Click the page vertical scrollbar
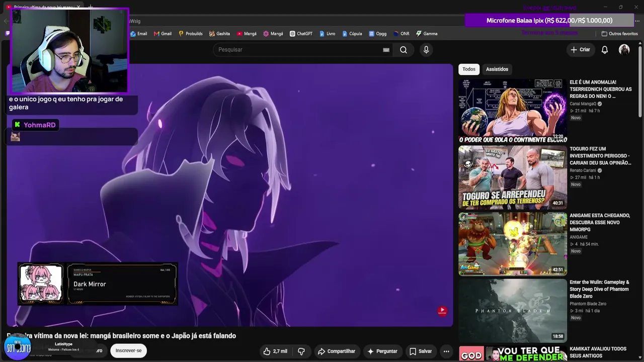 tap(640, 80)
